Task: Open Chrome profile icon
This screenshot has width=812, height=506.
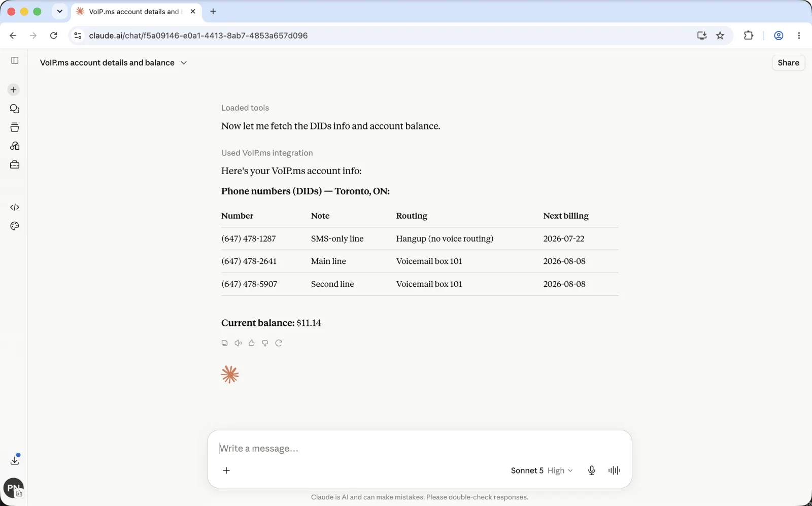Action: click(779, 36)
